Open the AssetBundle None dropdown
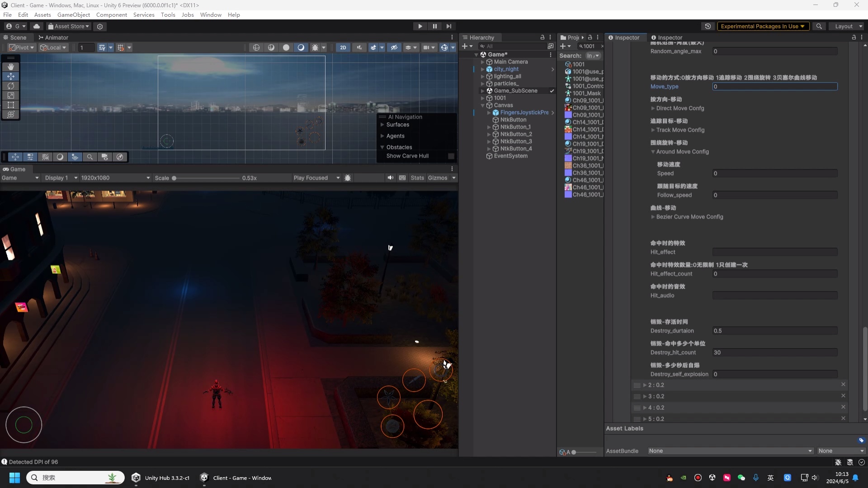Viewport: 868px width, 488px height. (730, 450)
